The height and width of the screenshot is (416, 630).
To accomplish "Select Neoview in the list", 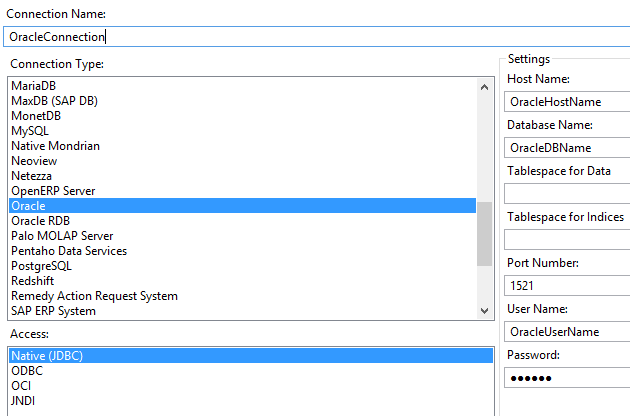I will coord(242,161).
